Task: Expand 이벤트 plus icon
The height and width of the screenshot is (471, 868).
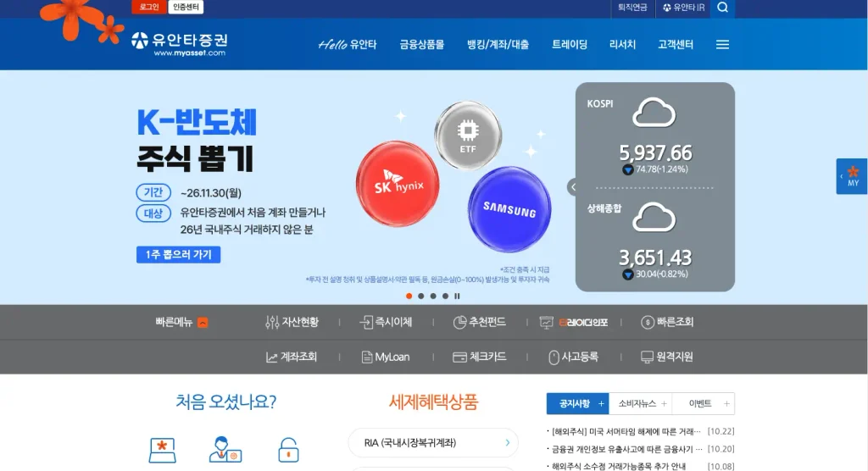Action: pyautogui.click(x=726, y=404)
